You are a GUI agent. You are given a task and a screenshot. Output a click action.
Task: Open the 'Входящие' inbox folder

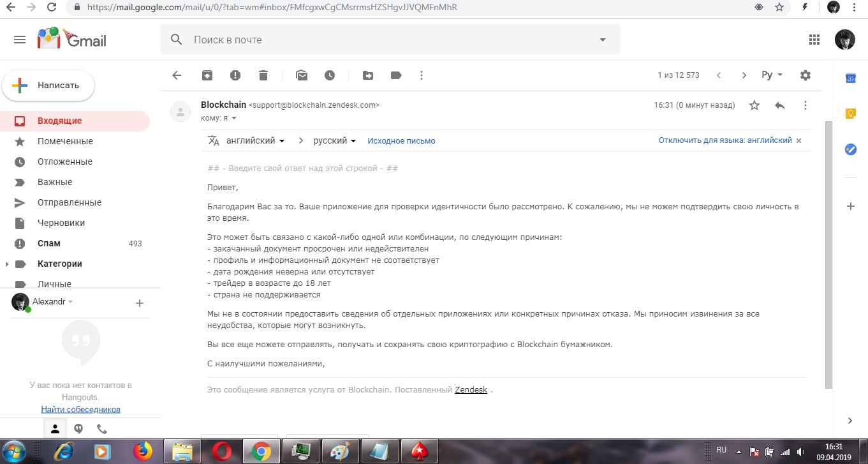[75, 121]
